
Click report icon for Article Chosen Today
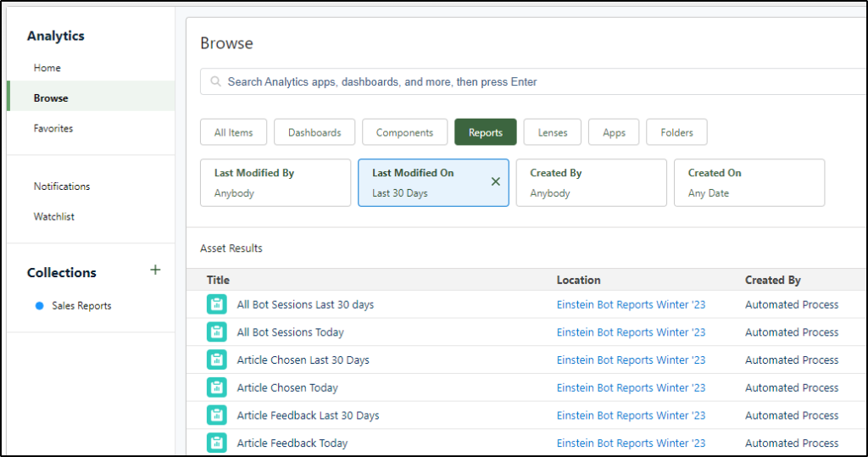tap(217, 387)
